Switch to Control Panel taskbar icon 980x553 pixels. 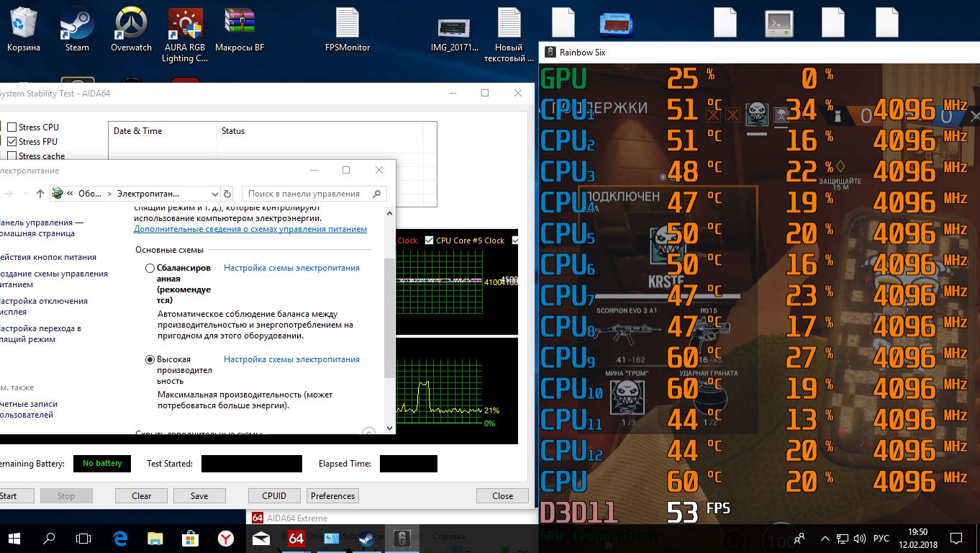[332, 537]
